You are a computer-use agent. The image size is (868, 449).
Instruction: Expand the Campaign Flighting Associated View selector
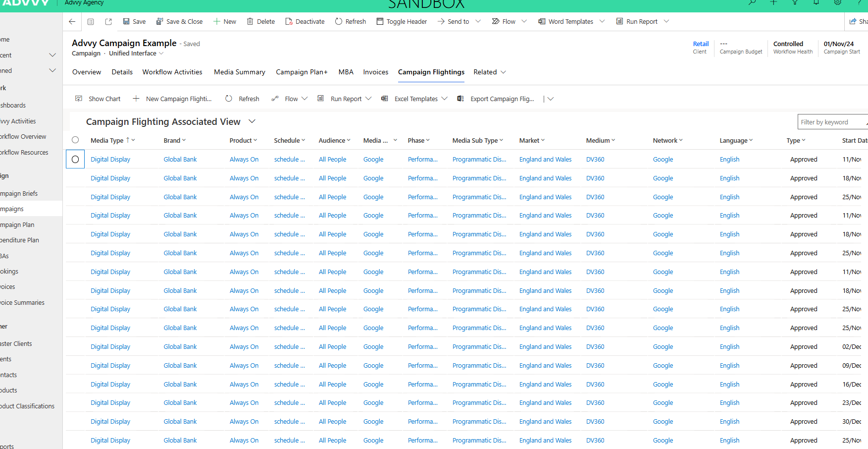252,121
